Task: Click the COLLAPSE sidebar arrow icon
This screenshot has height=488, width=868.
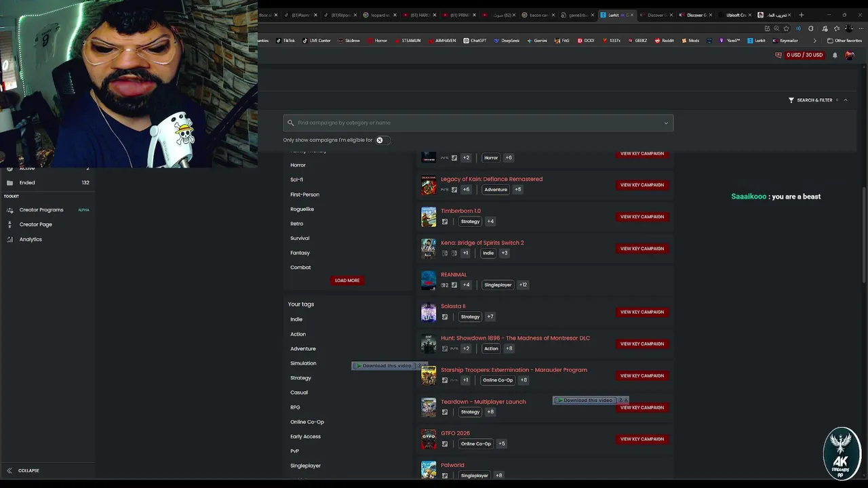Action: [9, 470]
